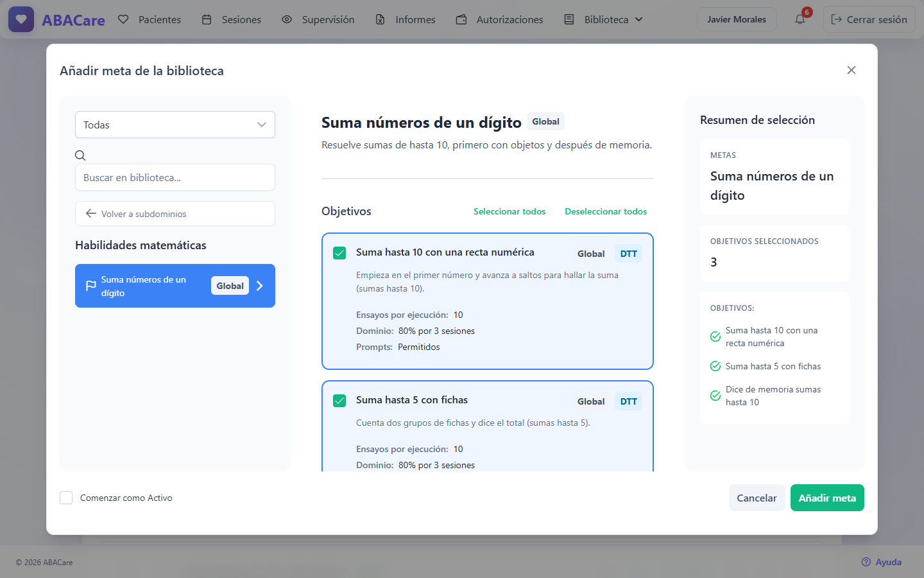The height and width of the screenshot is (578, 924).
Task: Click the help circle icon beside Ayuda
Action: point(866,562)
